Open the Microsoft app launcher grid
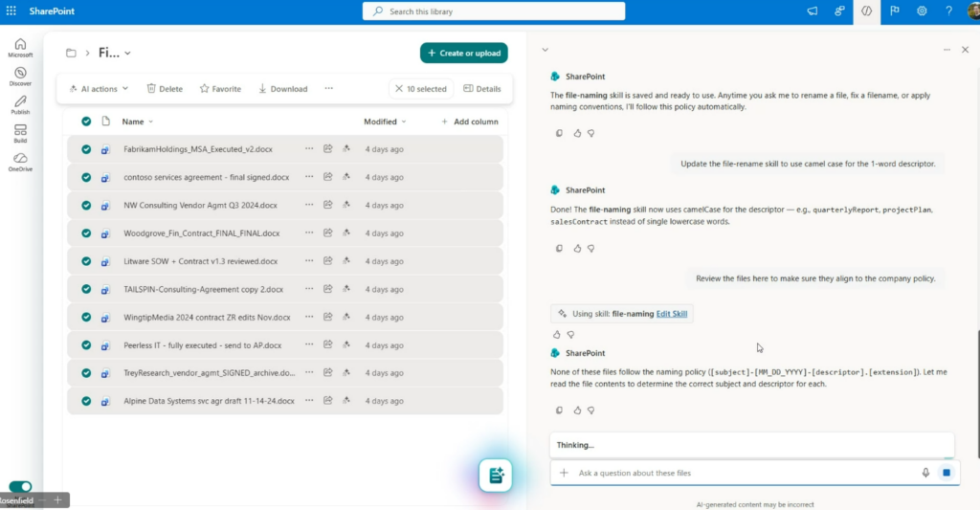The image size is (980, 510). [11, 11]
